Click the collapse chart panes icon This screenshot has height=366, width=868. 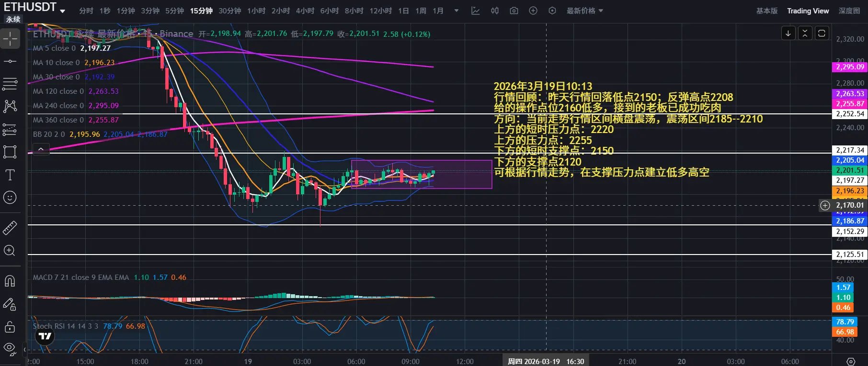805,33
